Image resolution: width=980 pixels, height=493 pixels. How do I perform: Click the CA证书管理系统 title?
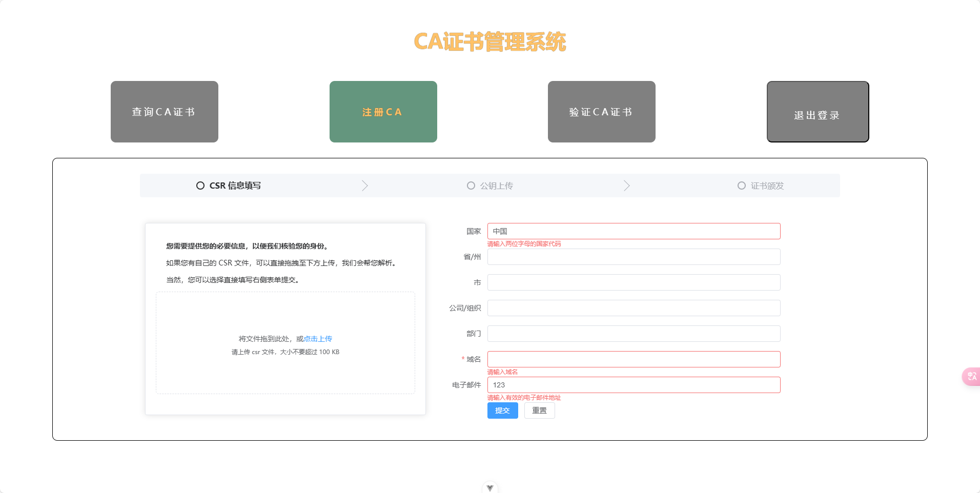click(490, 42)
